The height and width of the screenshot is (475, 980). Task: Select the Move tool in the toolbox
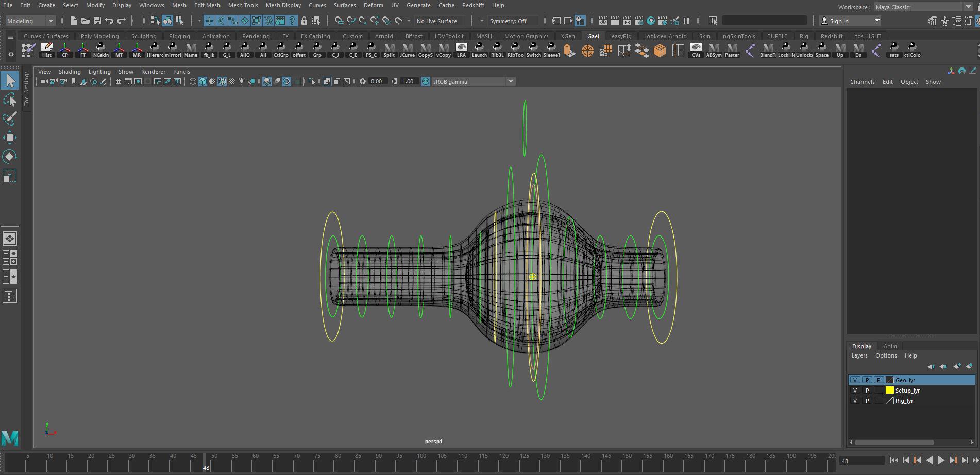(x=10, y=138)
